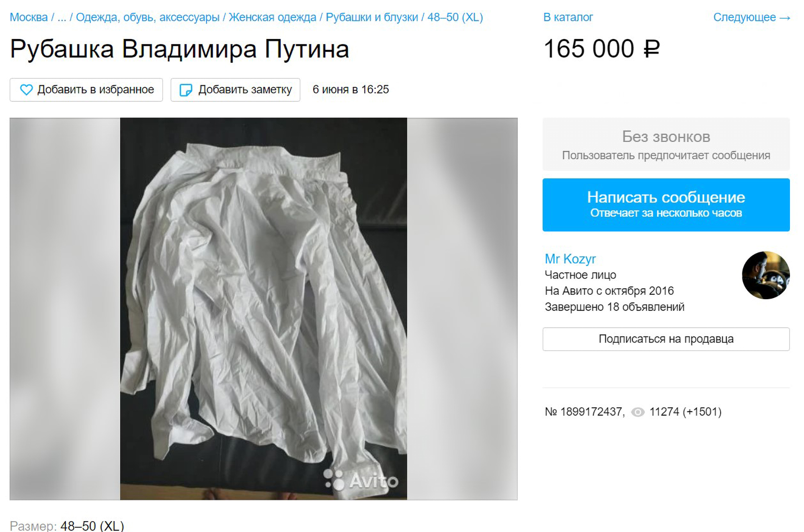Open Mr Kozyr seller profile
The image size is (804, 532).
(x=570, y=259)
